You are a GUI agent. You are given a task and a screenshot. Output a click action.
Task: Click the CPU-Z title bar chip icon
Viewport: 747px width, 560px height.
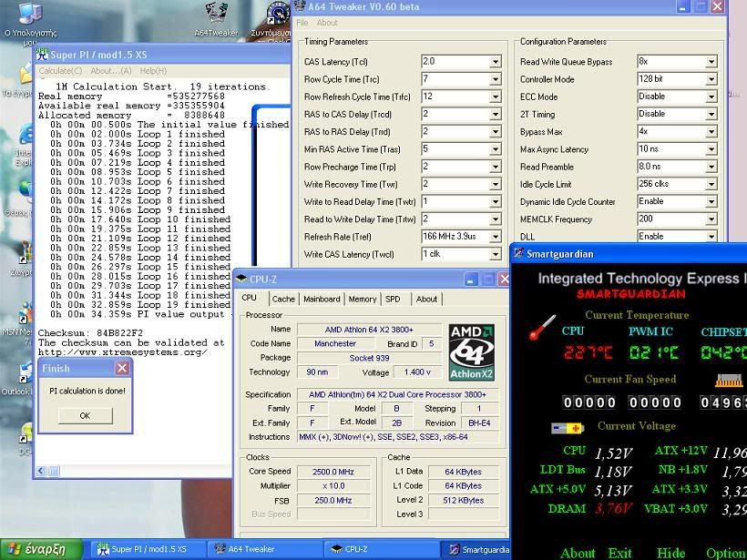241,279
